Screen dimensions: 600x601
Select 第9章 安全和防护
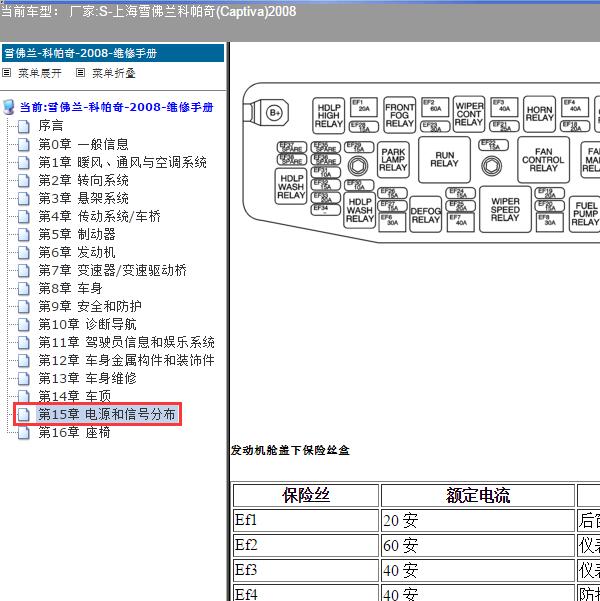click(90, 306)
